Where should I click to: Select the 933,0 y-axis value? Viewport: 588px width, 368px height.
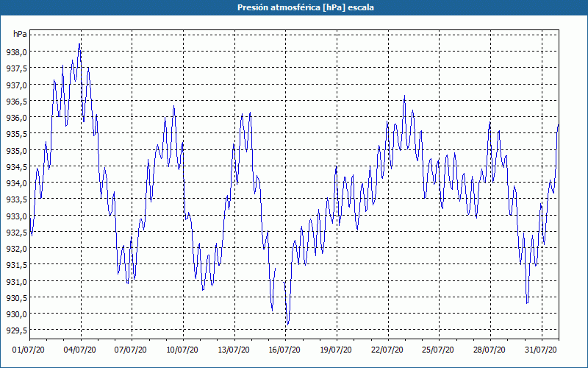click(16, 216)
